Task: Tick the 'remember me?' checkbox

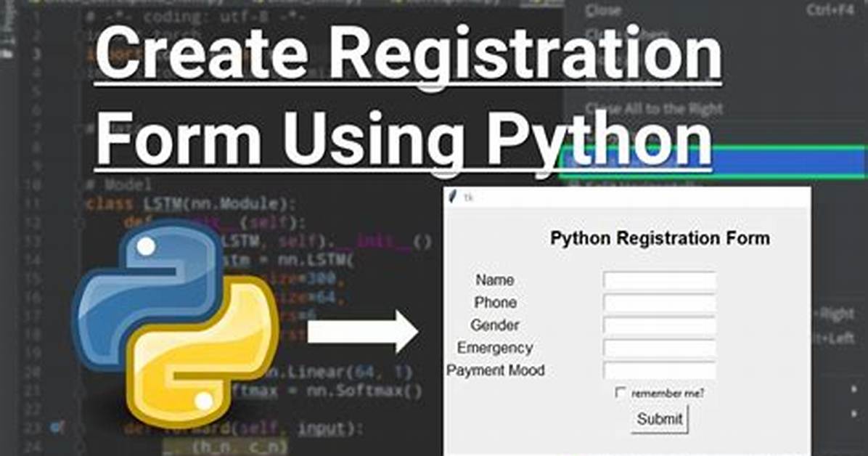Action: (621, 393)
